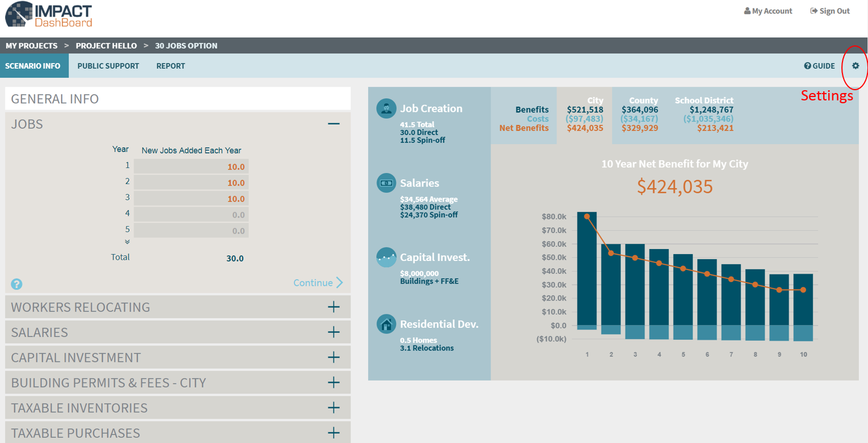
Task: Click Sign Out
Action: click(x=829, y=11)
